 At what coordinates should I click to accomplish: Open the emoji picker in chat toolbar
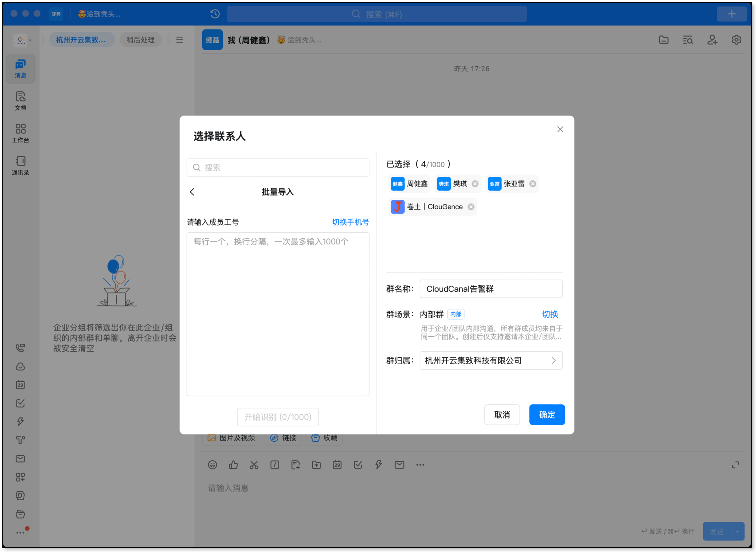point(212,465)
